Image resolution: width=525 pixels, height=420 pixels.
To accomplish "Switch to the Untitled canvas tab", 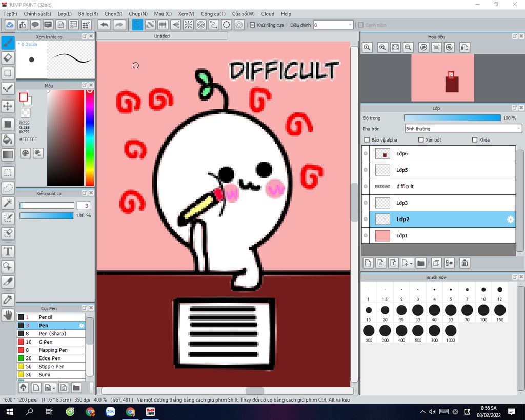I will coord(162,36).
